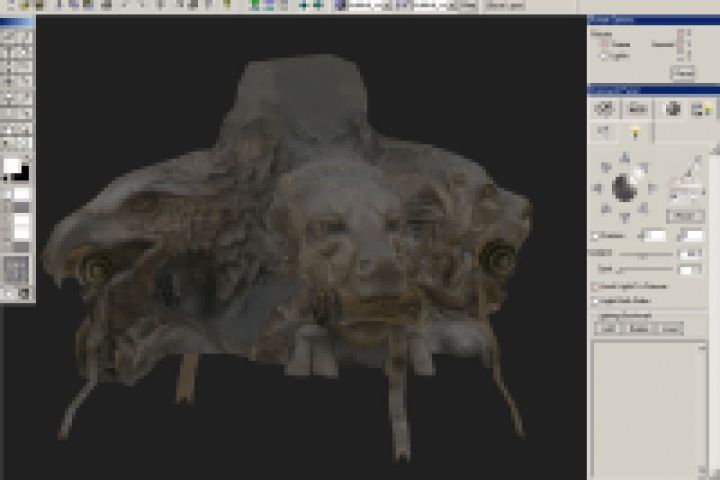Click the panel button showing a small lightbulb and image

(x=702, y=109)
